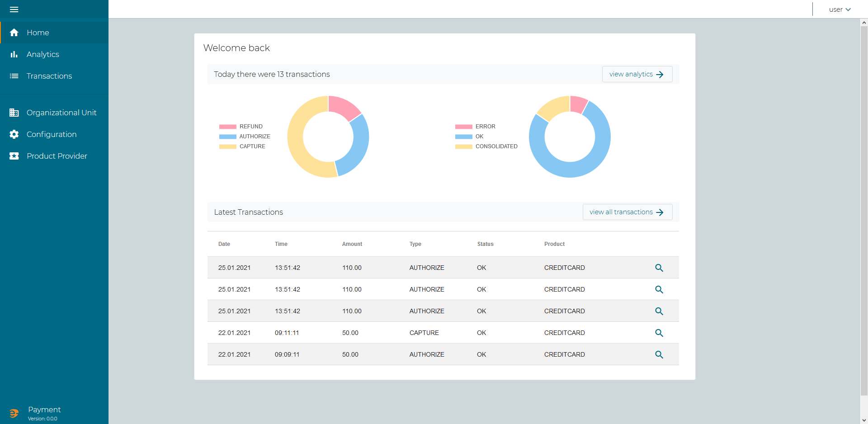Open the user dropdown menu
This screenshot has width=868, height=424.
tap(840, 9)
